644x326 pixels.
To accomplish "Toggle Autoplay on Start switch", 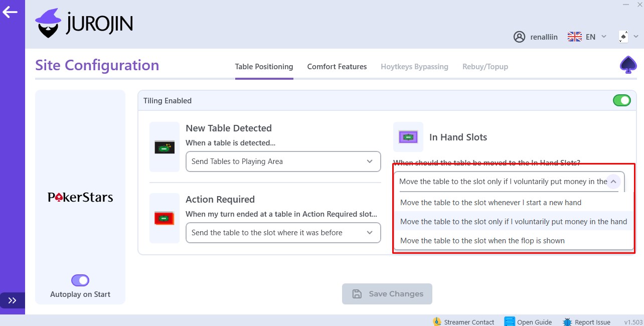I will pyautogui.click(x=80, y=280).
